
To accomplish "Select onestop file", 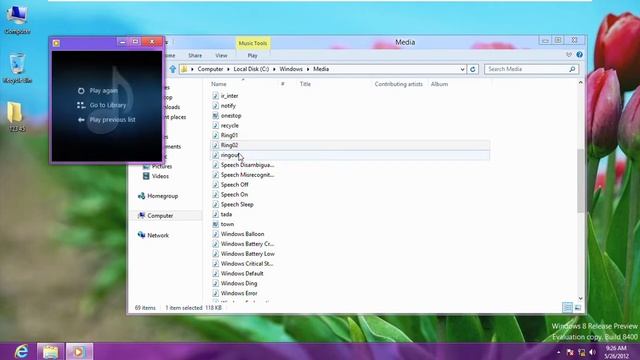I will (231, 116).
